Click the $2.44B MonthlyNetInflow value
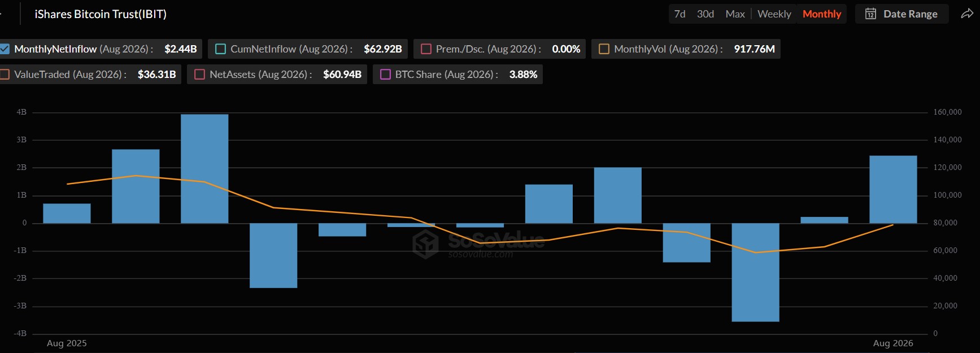 181,49
